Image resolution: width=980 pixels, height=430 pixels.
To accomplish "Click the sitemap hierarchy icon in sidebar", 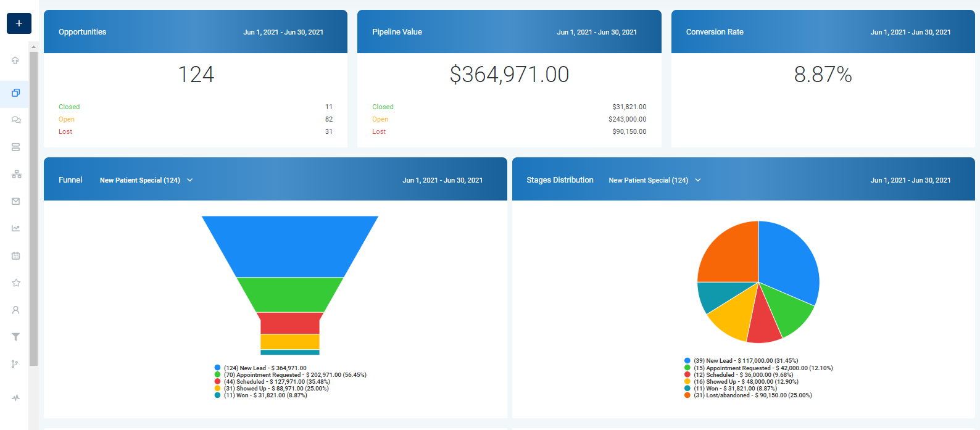I will pos(16,175).
